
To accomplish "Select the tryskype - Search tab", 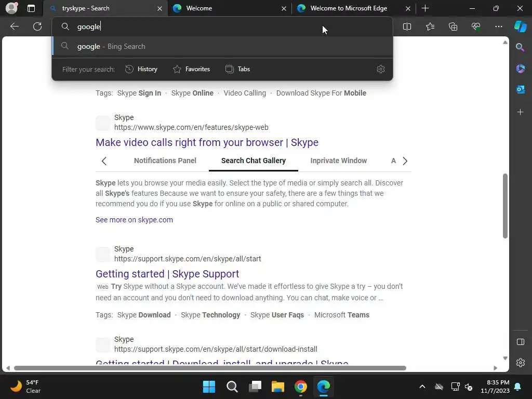I will (x=105, y=8).
